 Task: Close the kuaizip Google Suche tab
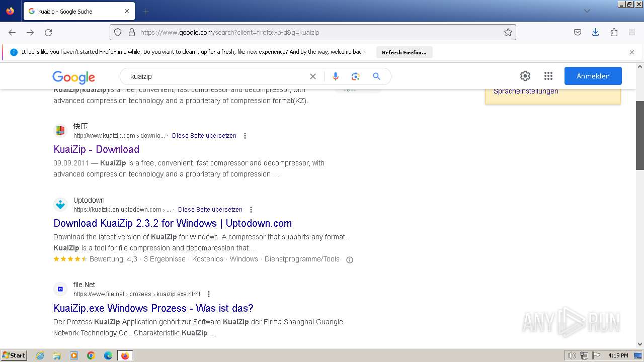coord(127,11)
